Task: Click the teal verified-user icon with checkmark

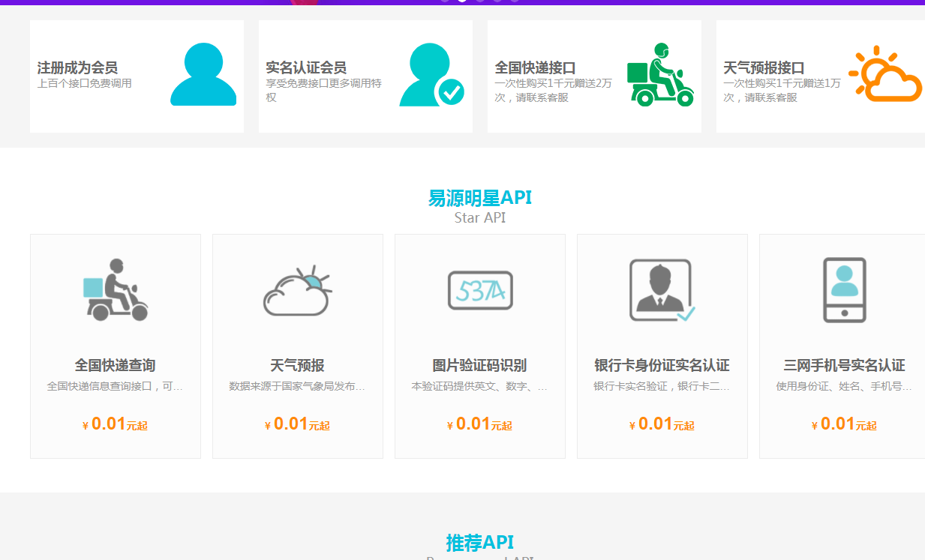Action: point(431,75)
